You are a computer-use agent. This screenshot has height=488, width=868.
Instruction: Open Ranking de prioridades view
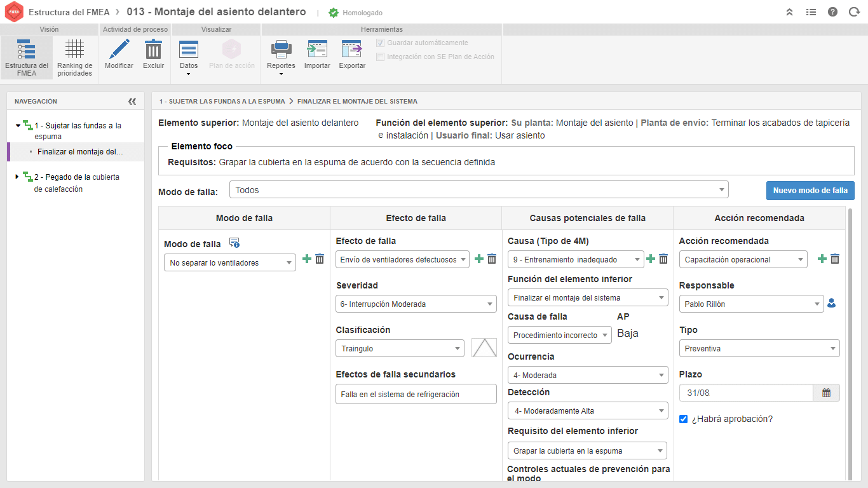pos(74,58)
